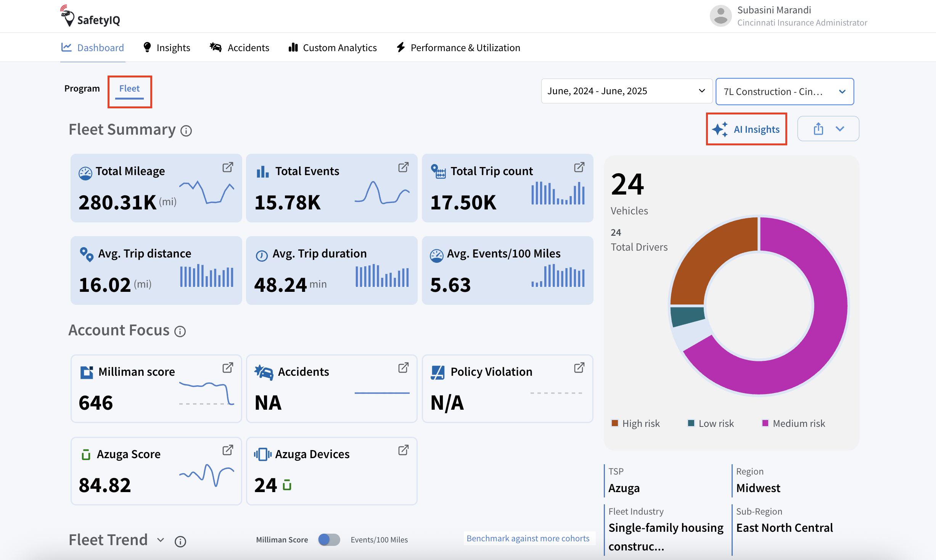Screen dimensions: 936x560
Task: Switch to Custom Analytics
Action: [333, 47]
